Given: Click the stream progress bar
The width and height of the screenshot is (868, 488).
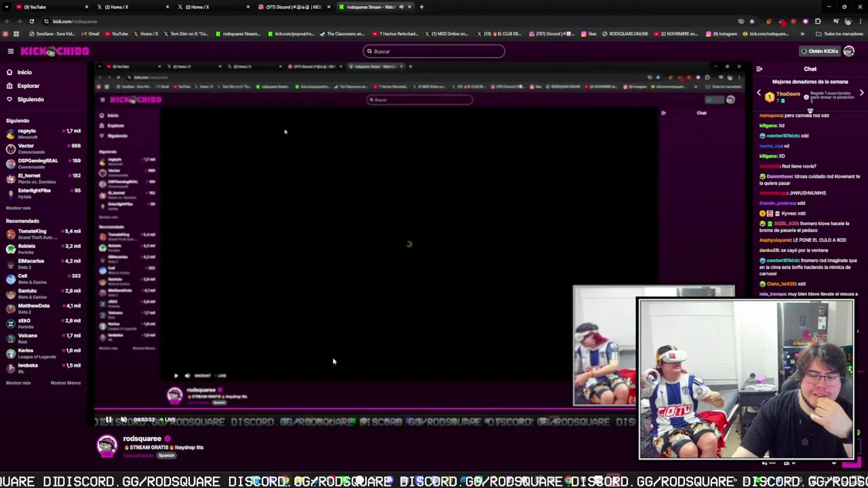Looking at the screenshot, I should [366, 410].
